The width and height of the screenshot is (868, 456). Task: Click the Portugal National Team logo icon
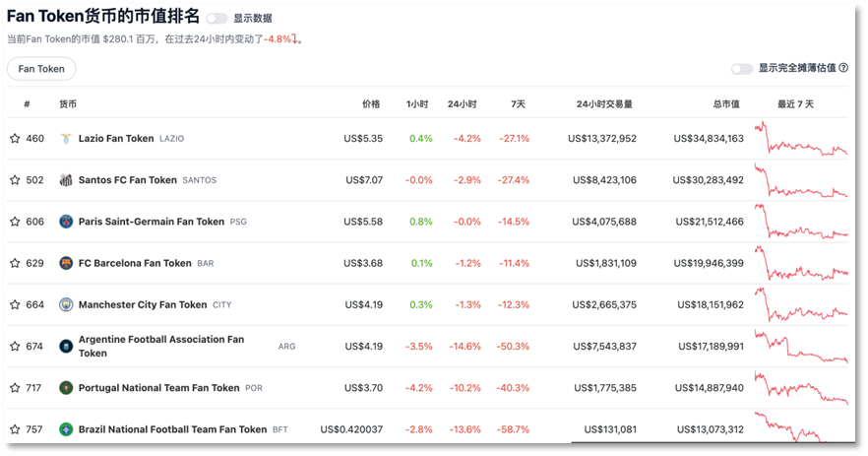click(x=66, y=388)
